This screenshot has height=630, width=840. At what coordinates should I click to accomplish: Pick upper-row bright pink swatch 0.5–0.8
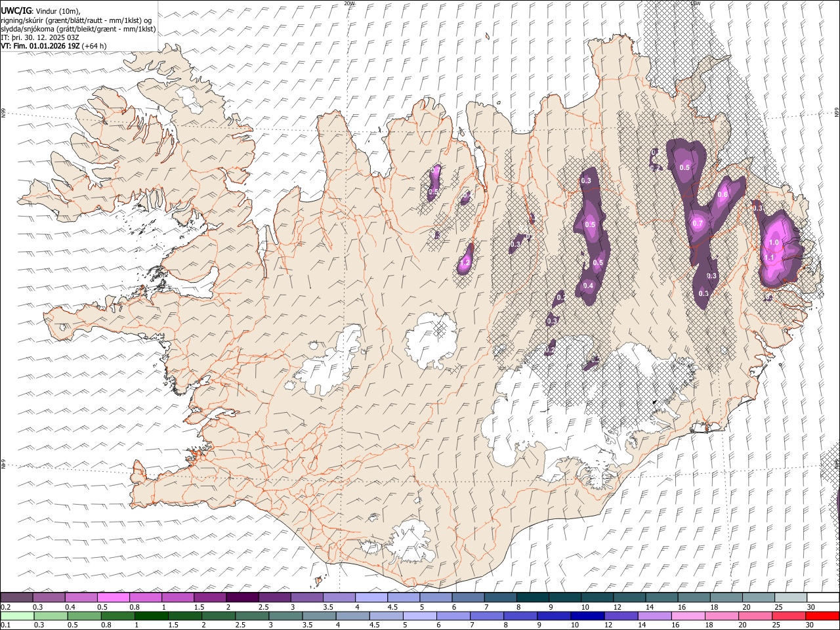point(114,597)
